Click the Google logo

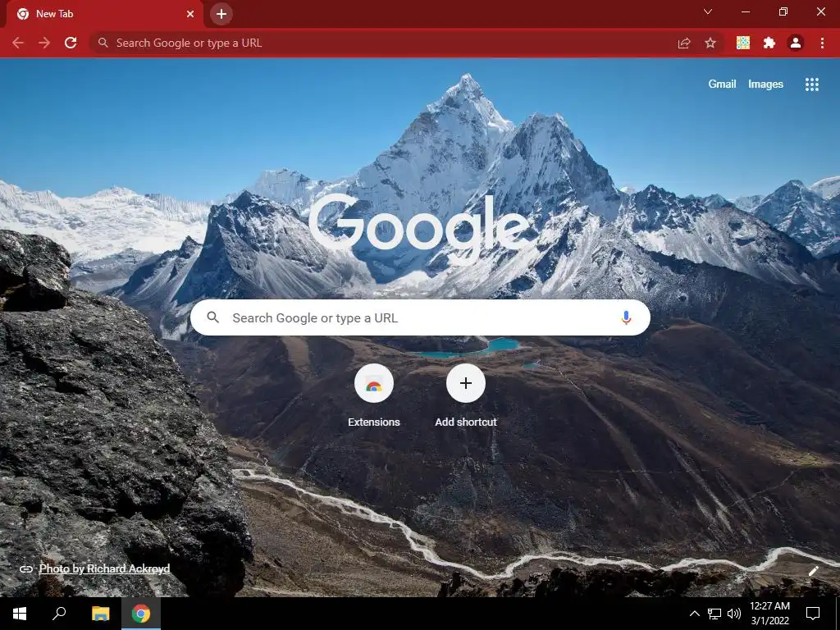(x=419, y=230)
